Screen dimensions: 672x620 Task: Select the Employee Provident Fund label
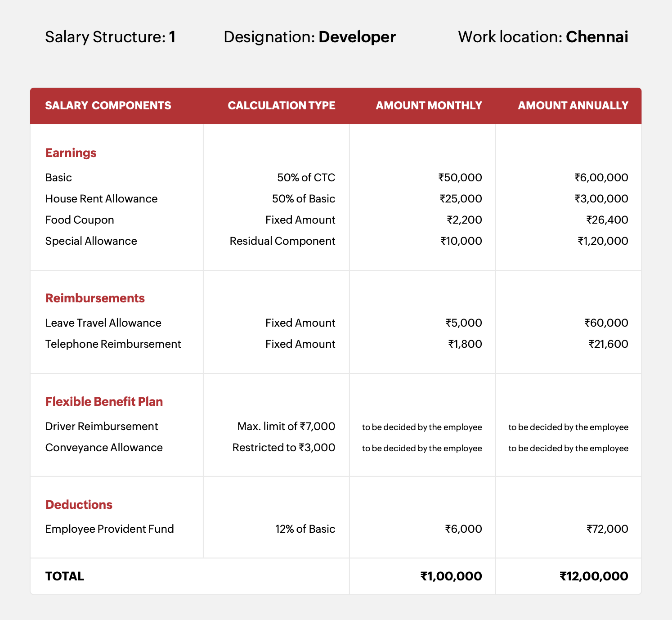coord(110,529)
